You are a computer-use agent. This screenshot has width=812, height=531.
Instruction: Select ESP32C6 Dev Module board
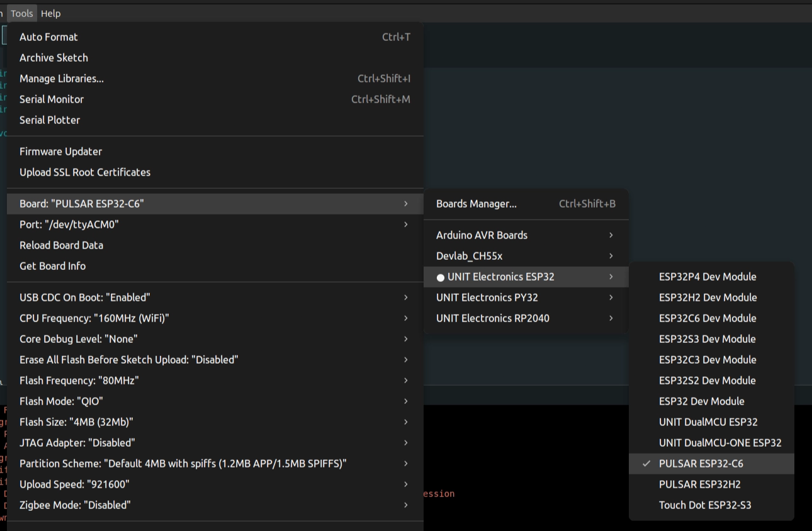(x=711, y=318)
